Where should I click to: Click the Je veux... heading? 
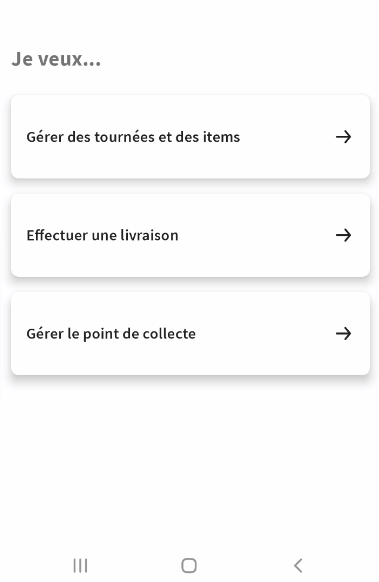pos(56,59)
